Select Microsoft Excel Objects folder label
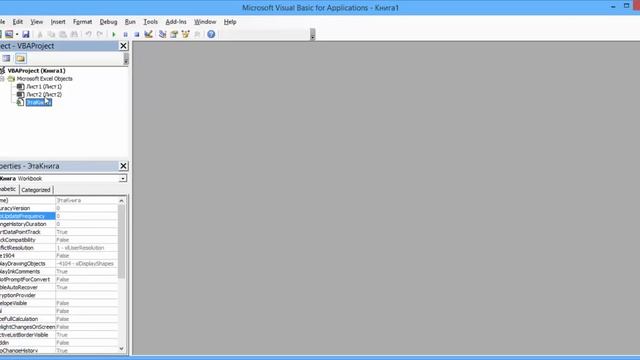Image resolution: width=640 pixels, height=360 pixels. 44,79
